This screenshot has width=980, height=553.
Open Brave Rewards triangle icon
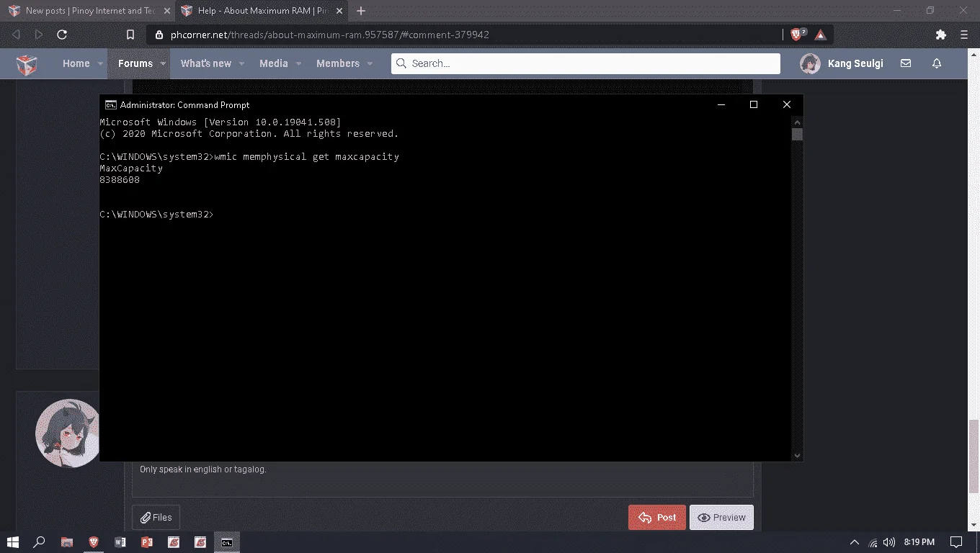coord(820,35)
